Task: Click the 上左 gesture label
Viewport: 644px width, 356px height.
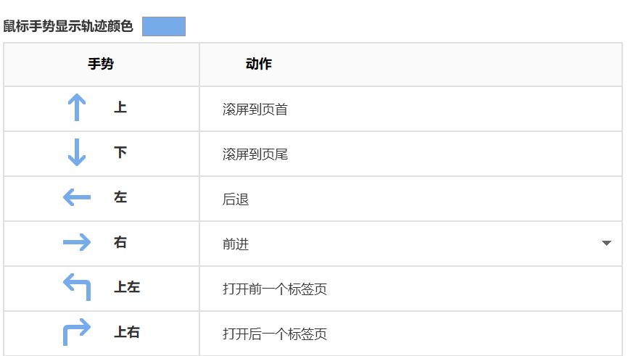Action: pyautogui.click(x=127, y=287)
